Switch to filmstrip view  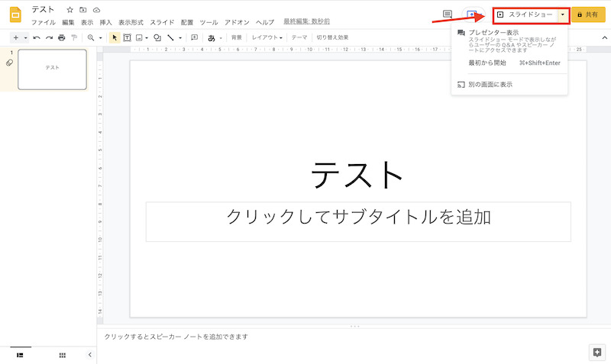pyautogui.click(x=20, y=355)
